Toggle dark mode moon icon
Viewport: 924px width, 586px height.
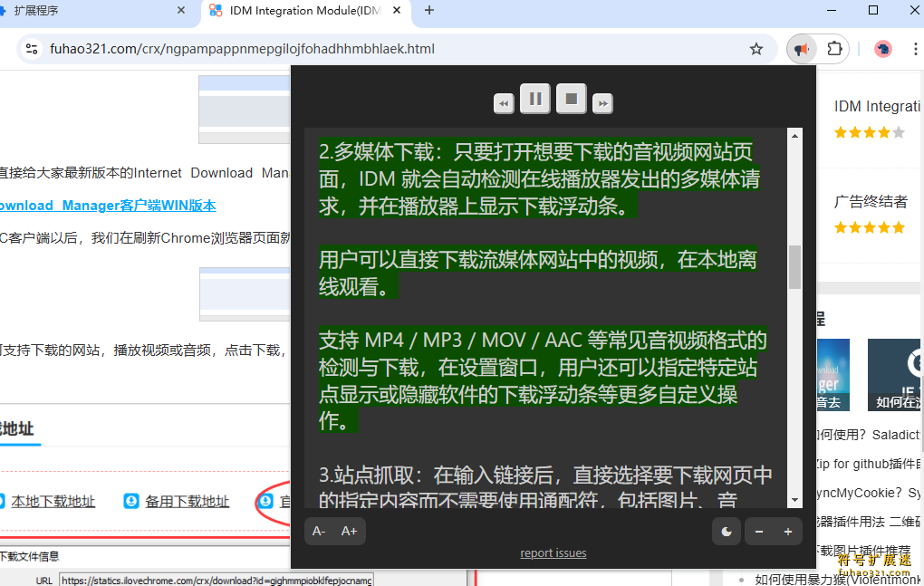click(x=726, y=532)
